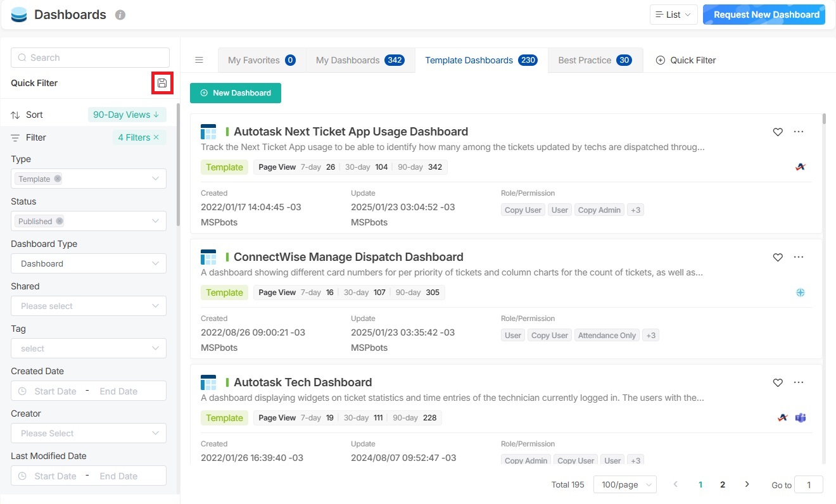Viewport: 836px width, 504px height.
Task: Open more options for Autotask Next Ticket dashboard
Action: (x=798, y=132)
